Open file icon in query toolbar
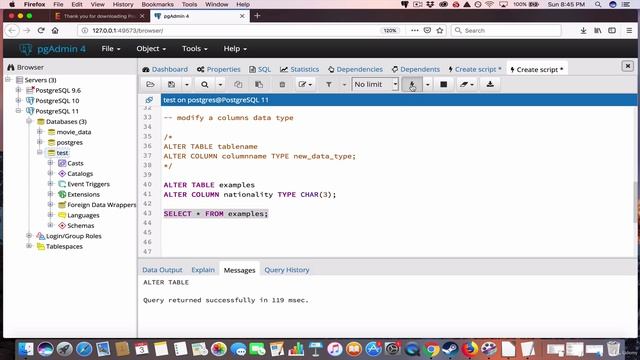Image resolution: width=640 pixels, height=360 pixels. (x=150, y=84)
